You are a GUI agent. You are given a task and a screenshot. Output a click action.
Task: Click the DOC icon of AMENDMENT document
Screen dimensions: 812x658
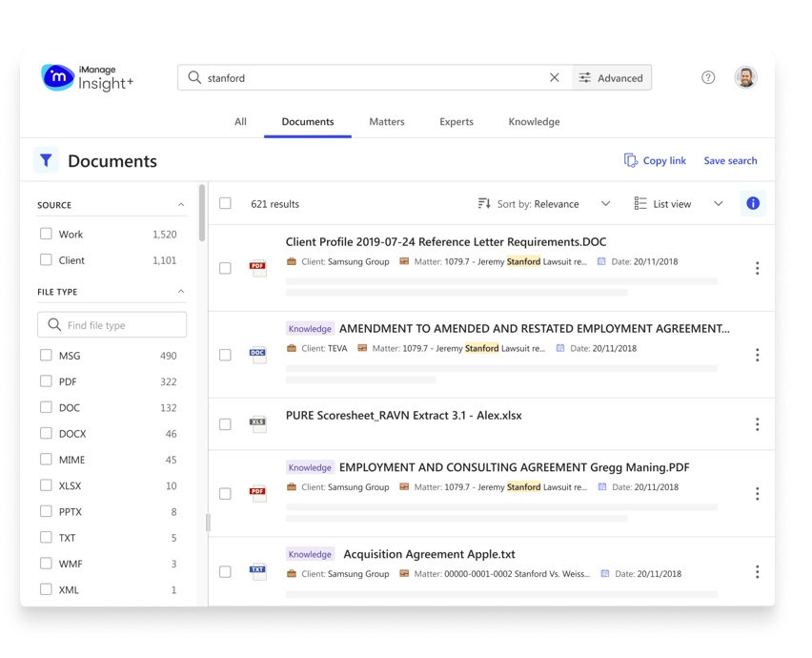pos(258,355)
